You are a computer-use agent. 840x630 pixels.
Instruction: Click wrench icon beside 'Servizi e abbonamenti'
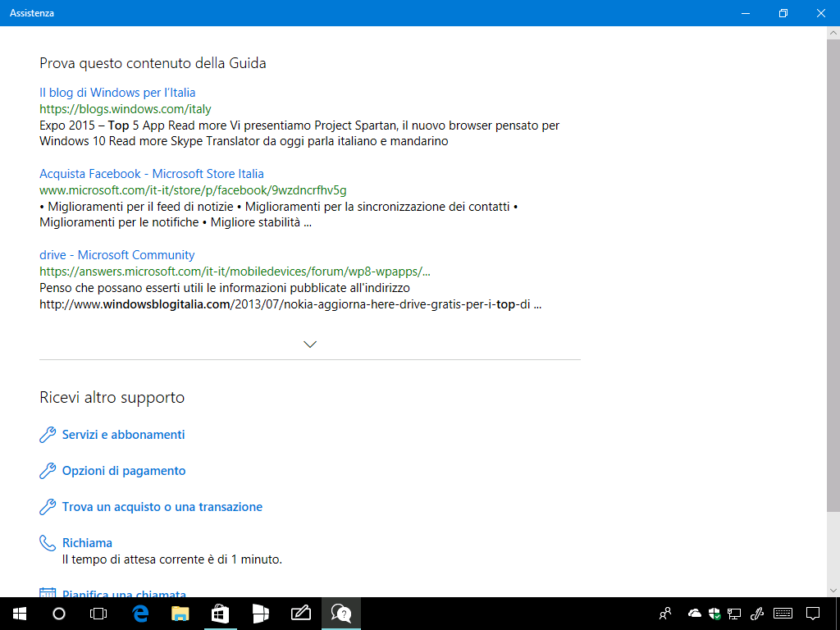point(48,435)
